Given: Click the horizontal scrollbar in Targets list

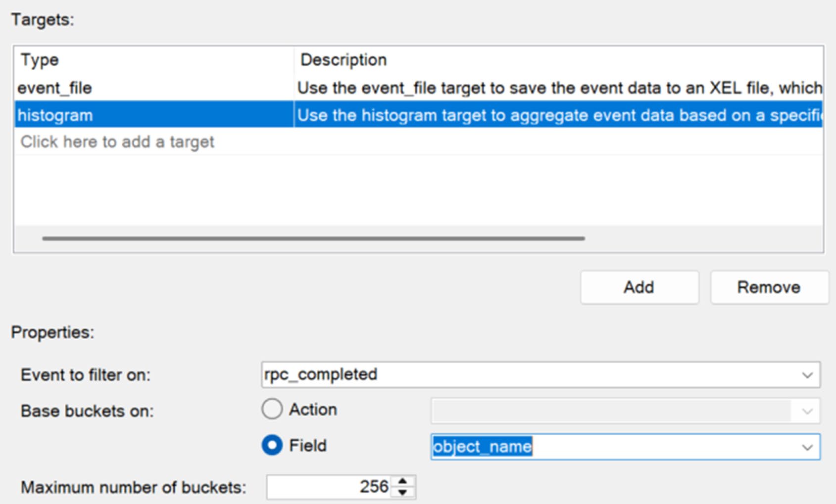Looking at the screenshot, I should pos(314,238).
